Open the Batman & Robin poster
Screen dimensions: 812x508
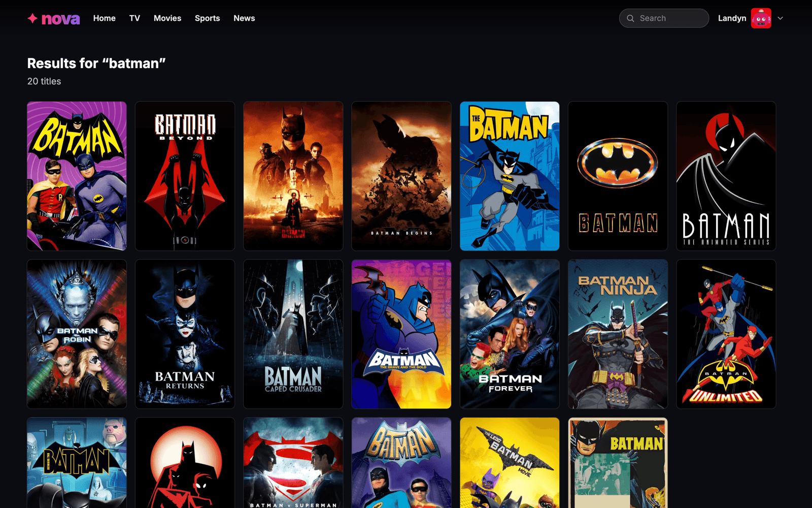pyautogui.click(x=77, y=334)
